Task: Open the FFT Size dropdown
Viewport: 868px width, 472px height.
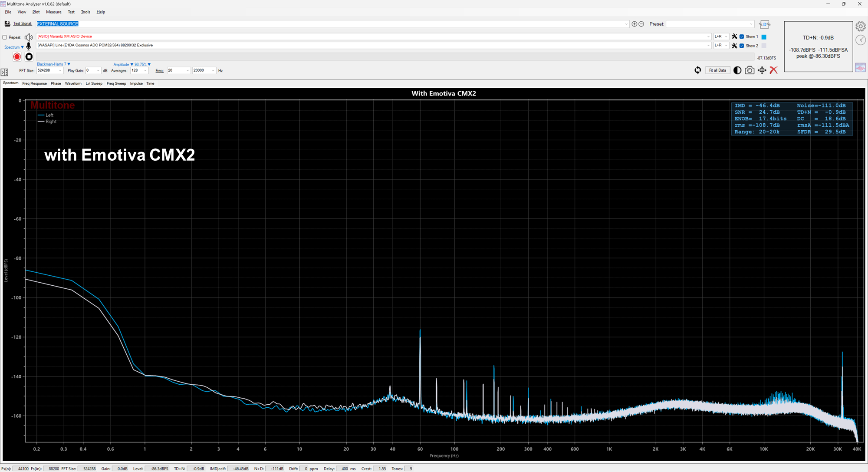Action: point(60,70)
